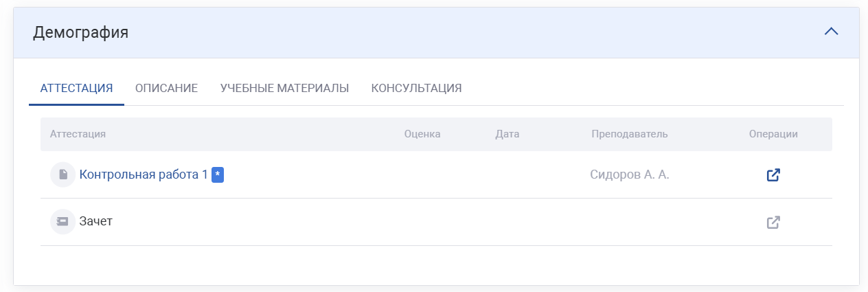This screenshot has width=868, height=292.
Task: Click the round icon beside Зачет
Action: click(62, 222)
